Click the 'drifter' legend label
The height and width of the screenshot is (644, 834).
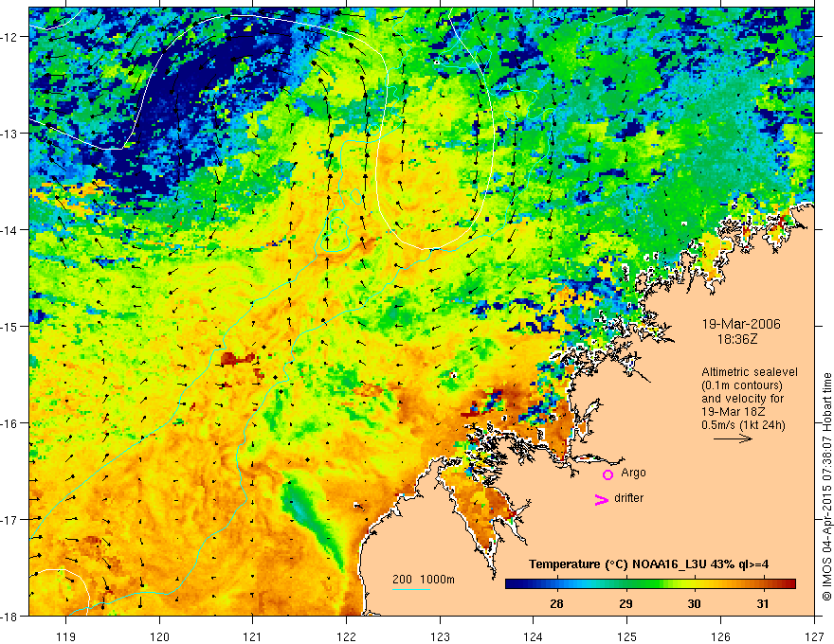(x=628, y=498)
